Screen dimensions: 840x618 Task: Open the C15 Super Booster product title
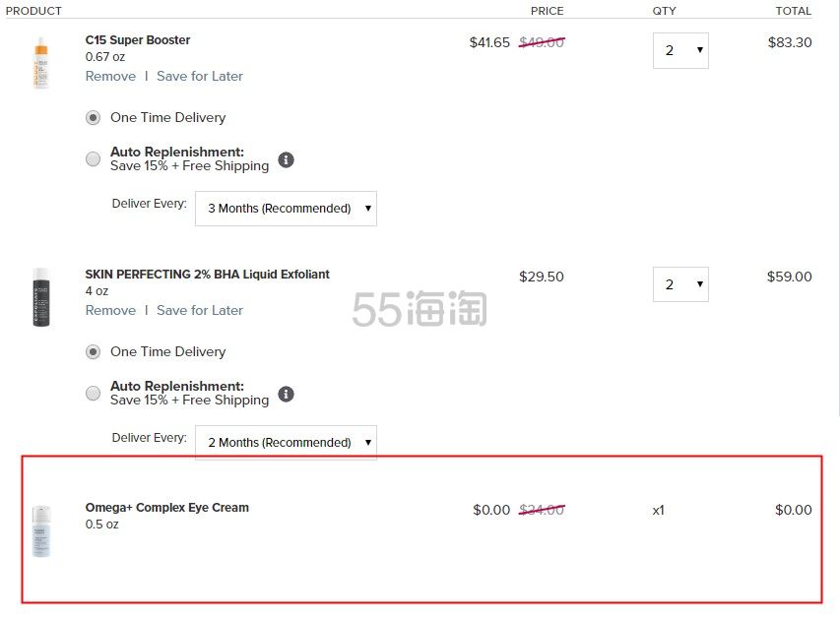[138, 40]
